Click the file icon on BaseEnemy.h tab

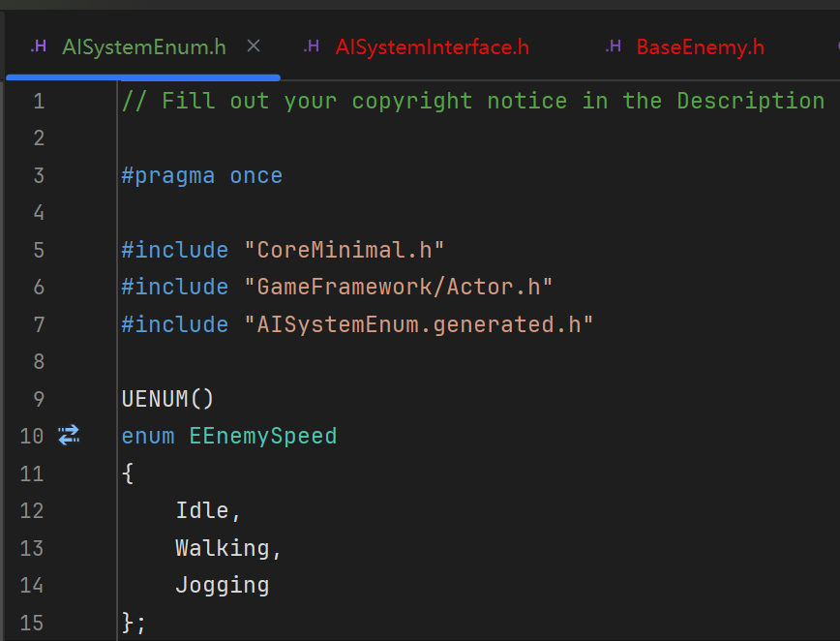pyautogui.click(x=614, y=46)
